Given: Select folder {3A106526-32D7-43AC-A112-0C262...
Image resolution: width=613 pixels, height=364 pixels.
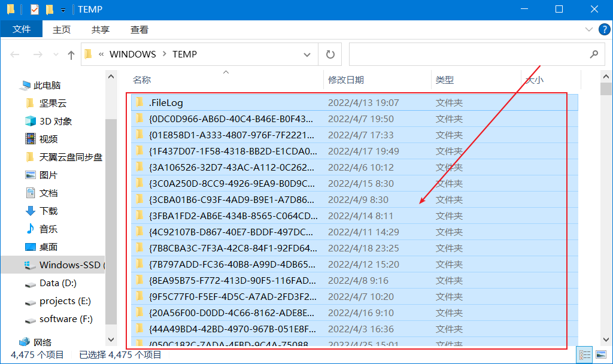Looking at the screenshot, I should click(232, 168).
